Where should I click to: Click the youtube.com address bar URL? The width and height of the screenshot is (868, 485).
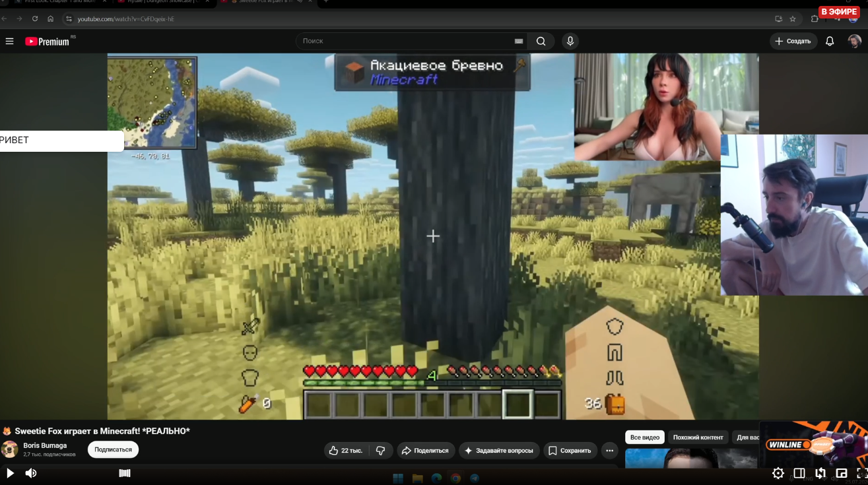(126, 19)
